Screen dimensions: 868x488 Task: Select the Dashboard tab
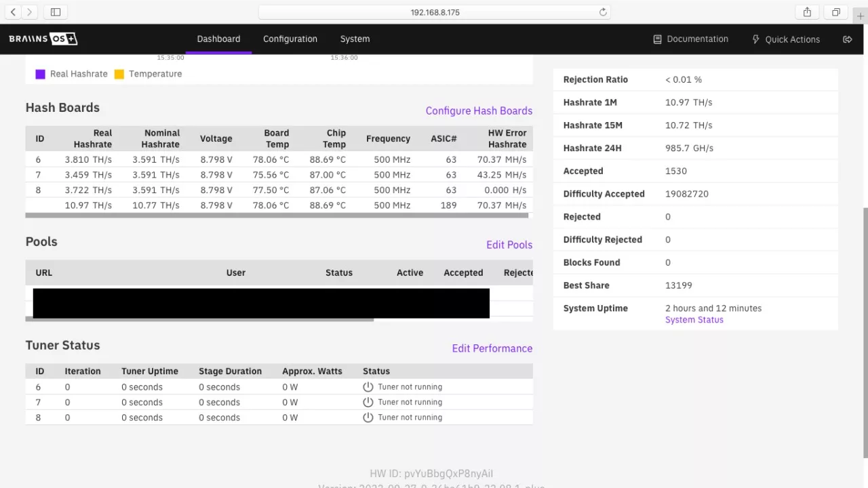click(x=218, y=39)
